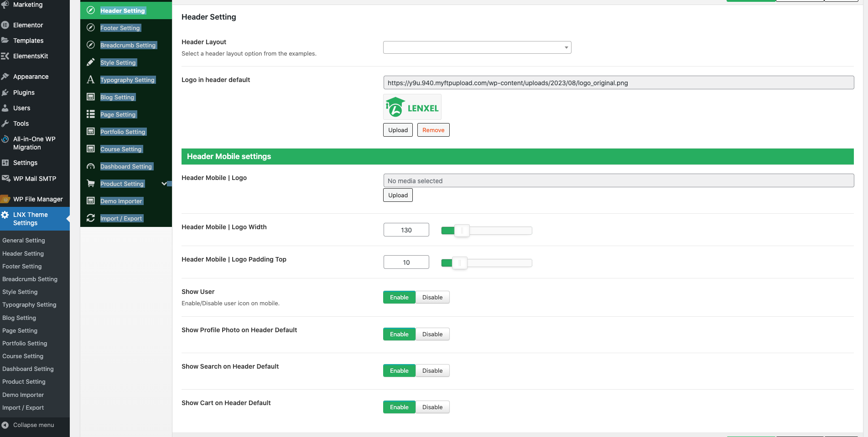
Task: Click the LNX Theme Settings gear icon
Action: 5,215
